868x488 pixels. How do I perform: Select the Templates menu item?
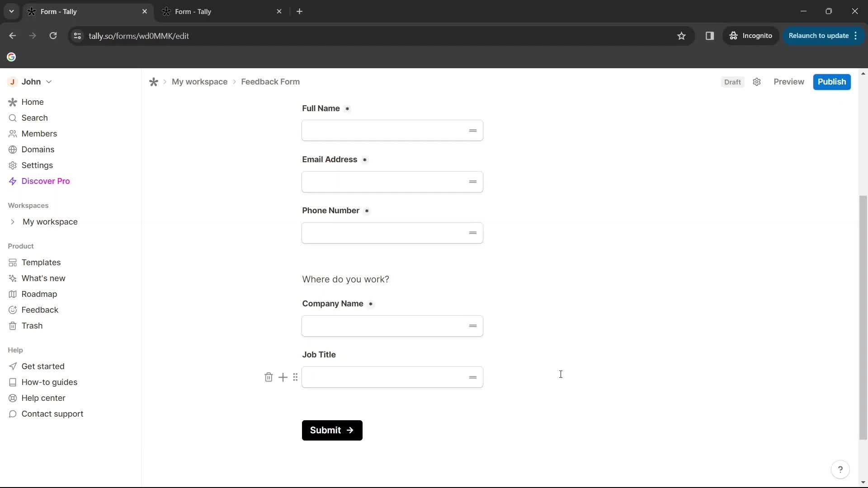[x=41, y=262]
